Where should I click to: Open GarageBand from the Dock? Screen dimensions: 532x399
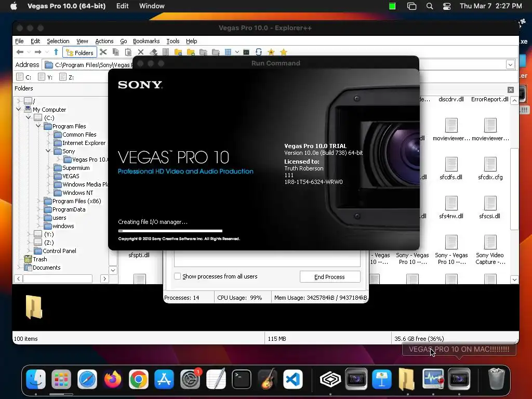pyautogui.click(x=267, y=379)
